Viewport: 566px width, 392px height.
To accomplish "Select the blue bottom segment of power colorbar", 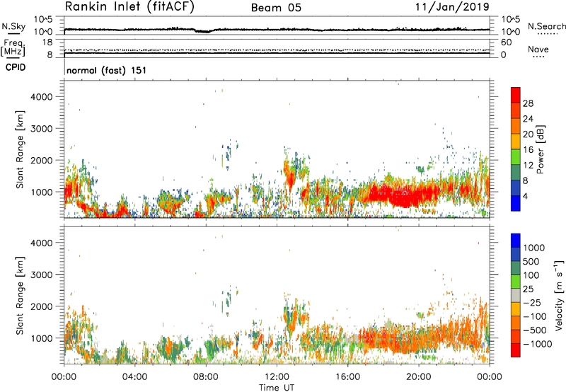I will pyautogui.click(x=516, y=203).
